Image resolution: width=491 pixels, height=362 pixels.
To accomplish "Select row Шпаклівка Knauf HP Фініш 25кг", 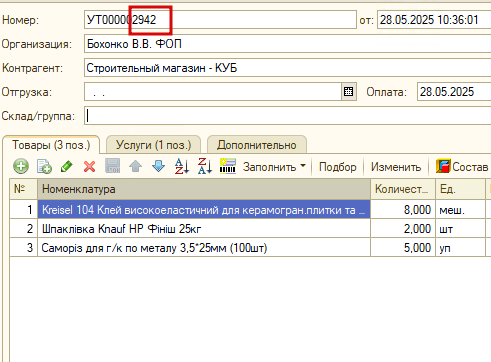I will (204, 229).
